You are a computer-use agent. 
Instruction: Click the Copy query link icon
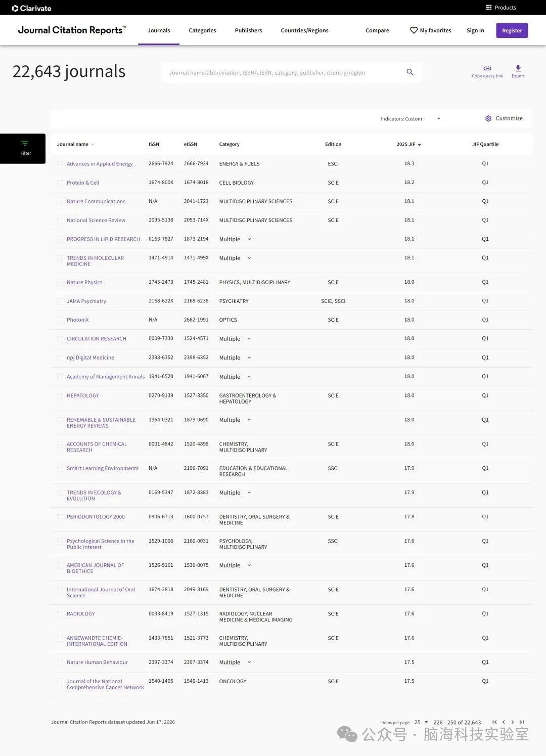pyautogui.click(x=487, y=68)
